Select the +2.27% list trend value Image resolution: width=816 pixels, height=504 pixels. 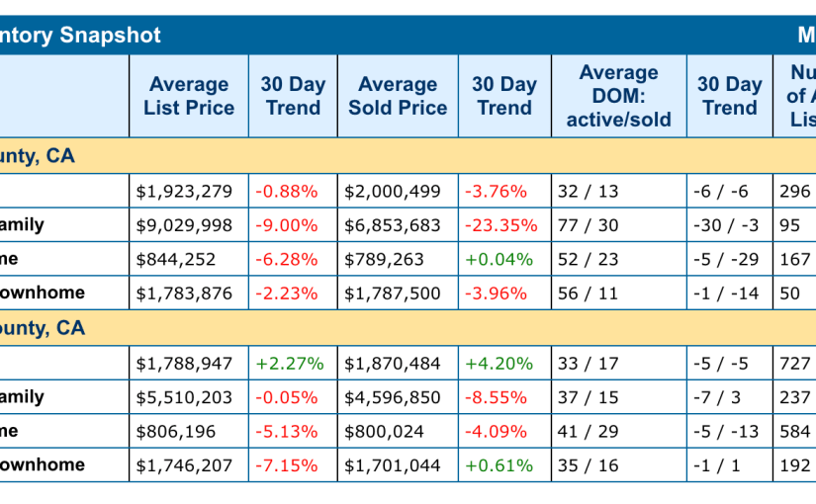coord(289,363)
